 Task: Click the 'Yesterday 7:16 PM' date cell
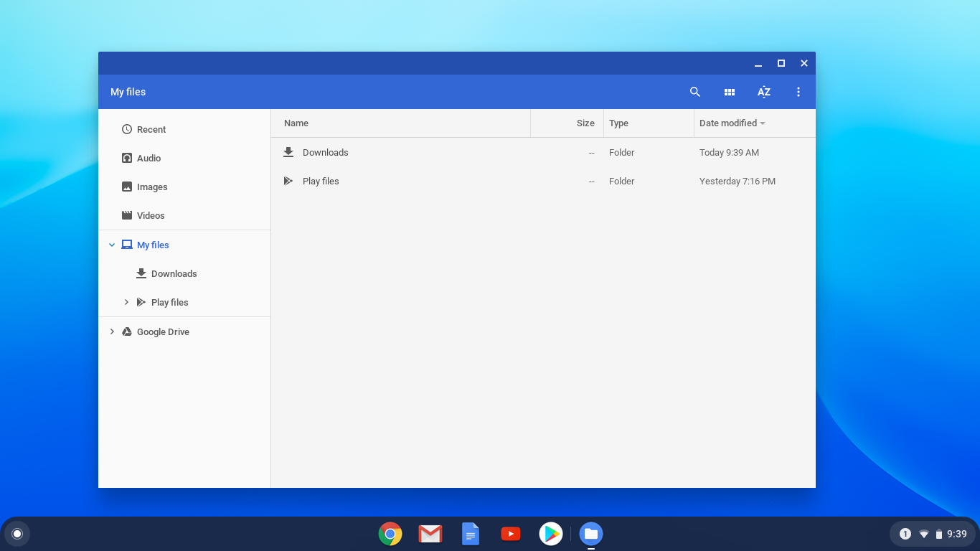pyautogui.click(x=738, y=181)
